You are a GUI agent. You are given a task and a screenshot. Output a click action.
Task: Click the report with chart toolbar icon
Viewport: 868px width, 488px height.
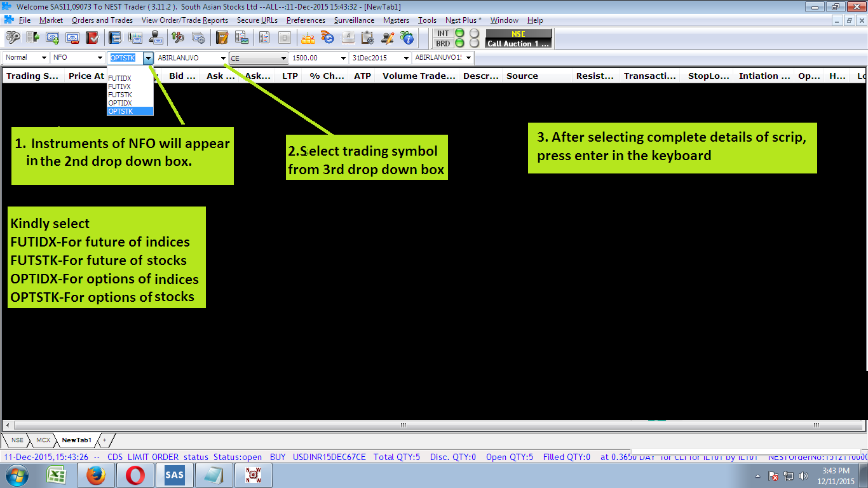pyautogui.click(x=241, y=37)
